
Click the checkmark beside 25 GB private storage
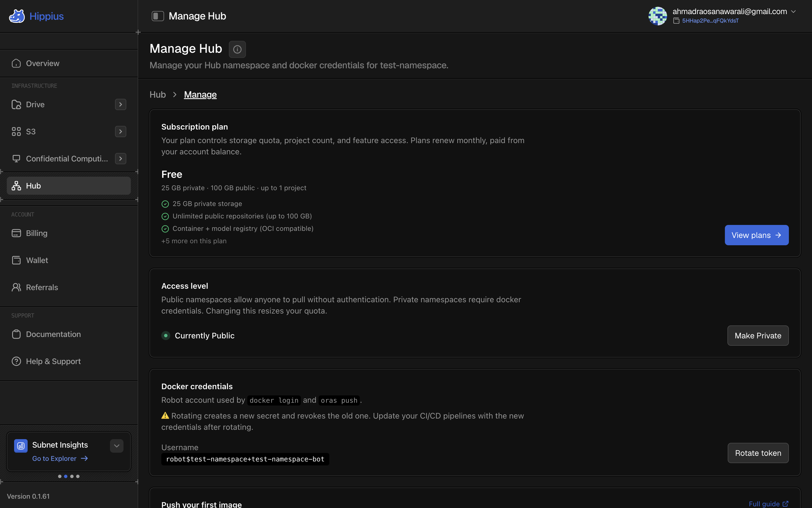coord(165,204)
